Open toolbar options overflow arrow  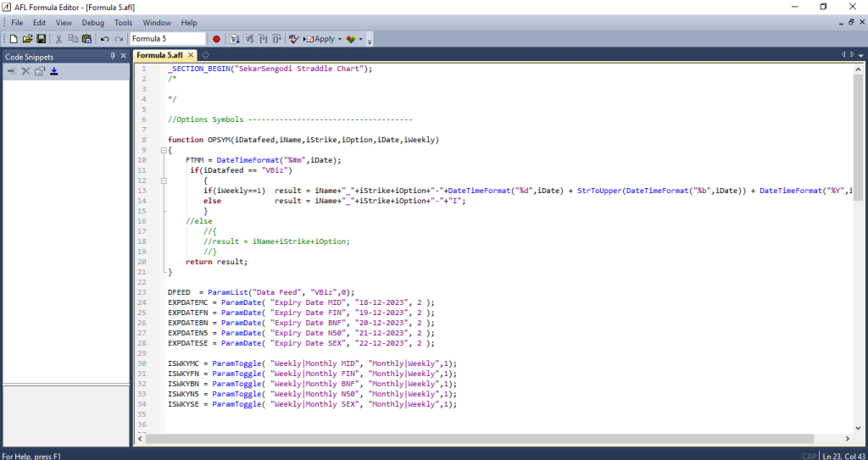point(370,40)
